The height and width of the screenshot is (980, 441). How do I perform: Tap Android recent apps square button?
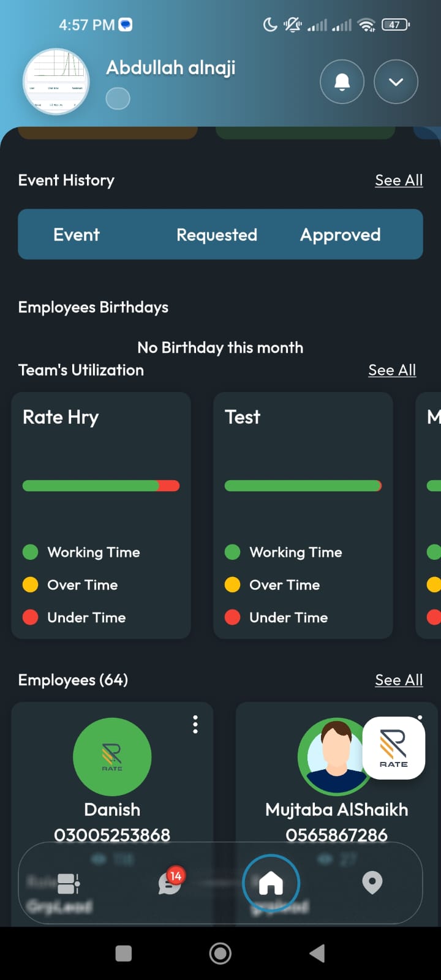click(124, 953)
